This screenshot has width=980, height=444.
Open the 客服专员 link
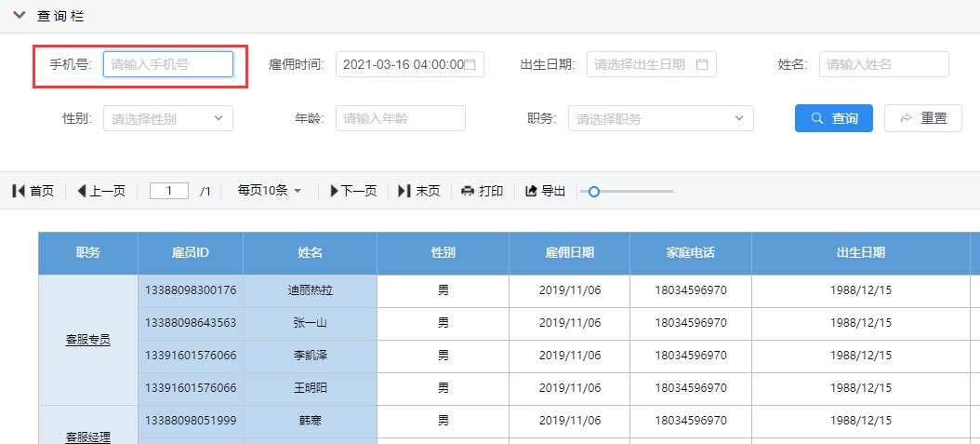[88, 340]
